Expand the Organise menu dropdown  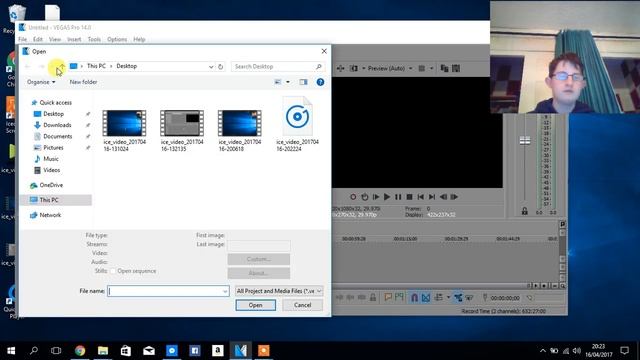coord(41,82)
